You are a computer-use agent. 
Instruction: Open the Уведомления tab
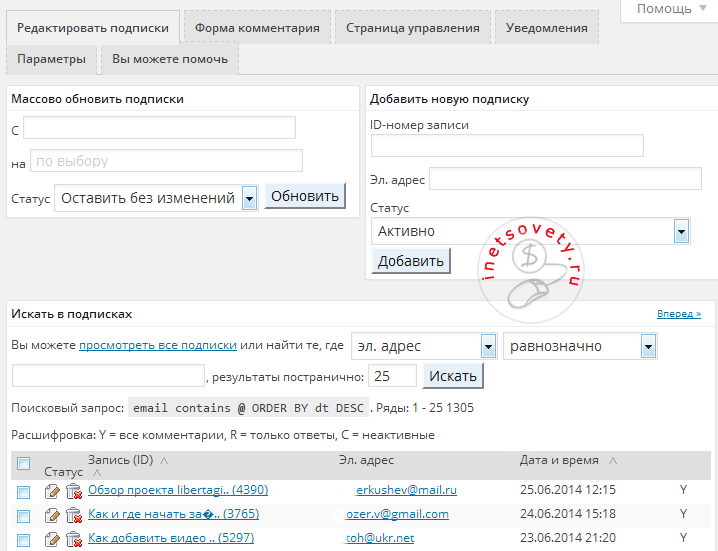tap(547, 28)
